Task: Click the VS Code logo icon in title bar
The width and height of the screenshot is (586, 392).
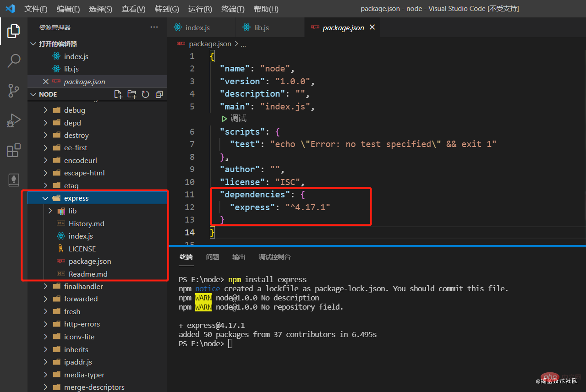Action: point(10,9)
